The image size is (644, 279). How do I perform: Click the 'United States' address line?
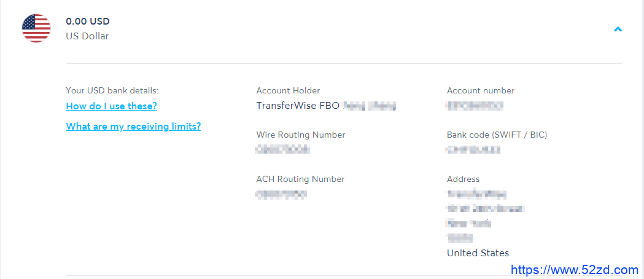[x=478, y=253]
